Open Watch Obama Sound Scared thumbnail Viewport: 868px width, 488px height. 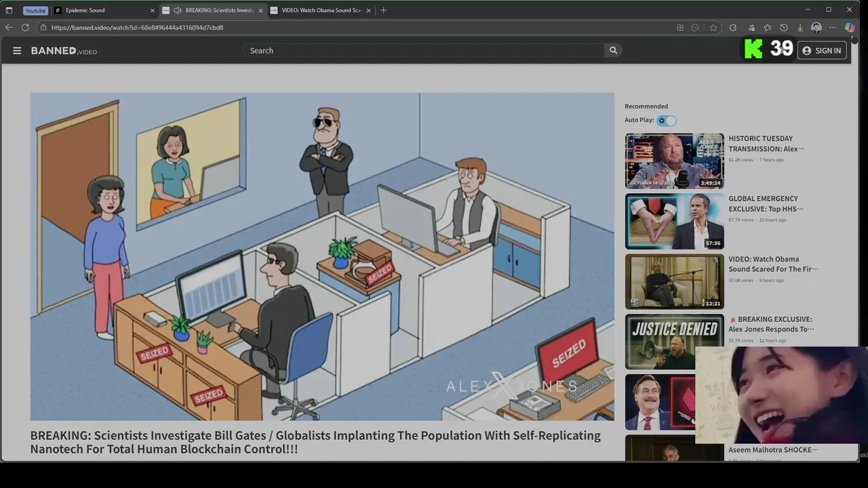click(x=674, y=281)
